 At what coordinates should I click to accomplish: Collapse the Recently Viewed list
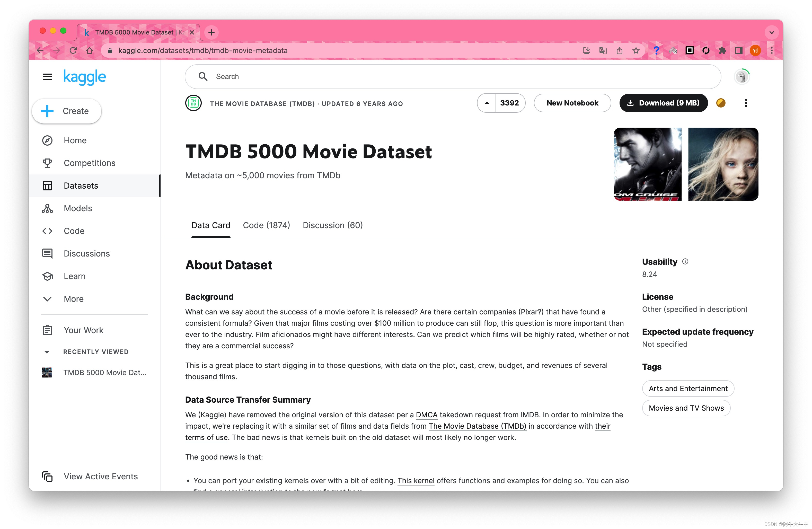[47, 352]
